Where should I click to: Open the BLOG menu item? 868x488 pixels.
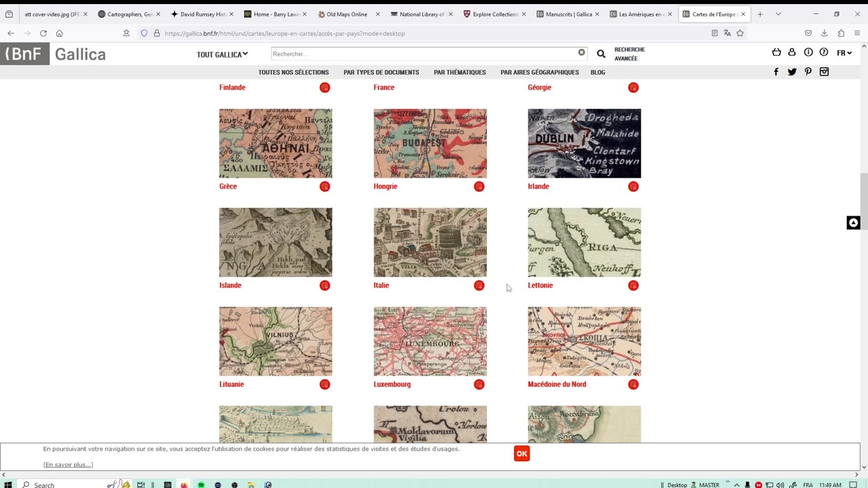(x=597, y=73)
